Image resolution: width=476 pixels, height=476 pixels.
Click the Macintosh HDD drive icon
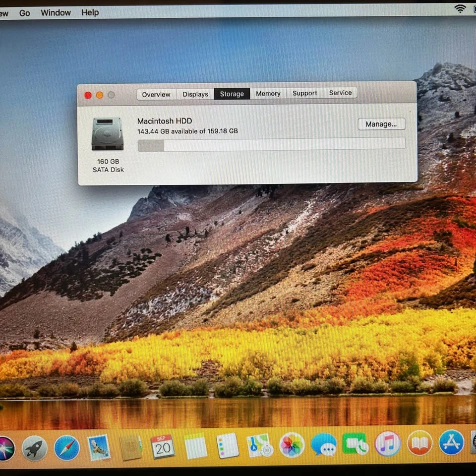click(108, 134)
